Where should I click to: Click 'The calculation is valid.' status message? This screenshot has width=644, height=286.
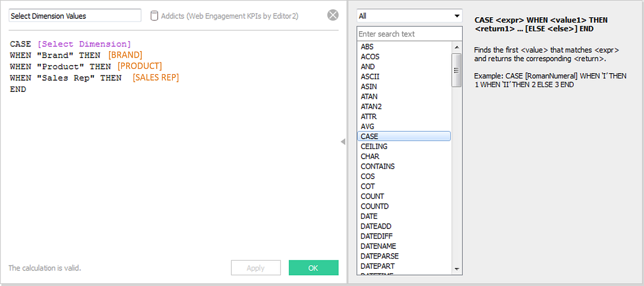45,268
